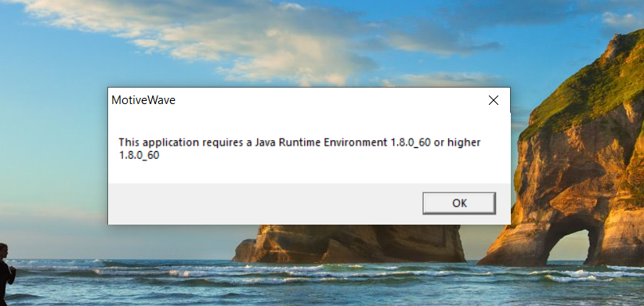Select the Java Runtime Environment message line
This screenshot has width=644, height=306.
[299, 142]
